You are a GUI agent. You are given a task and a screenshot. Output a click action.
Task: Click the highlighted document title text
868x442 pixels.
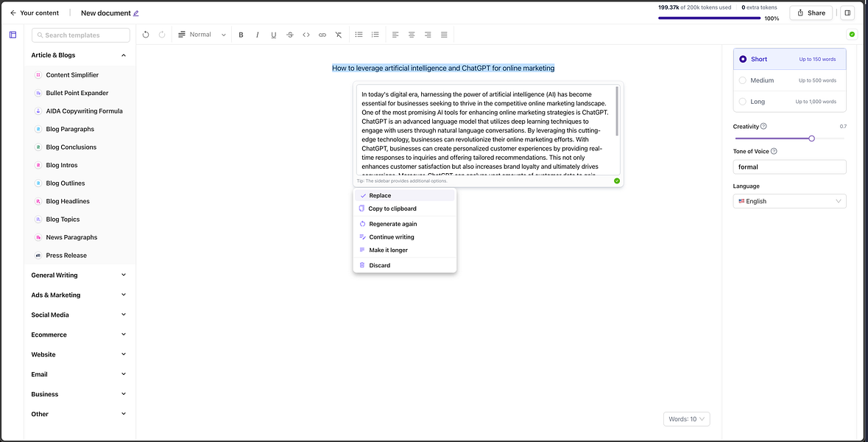(x=443, y=68)
